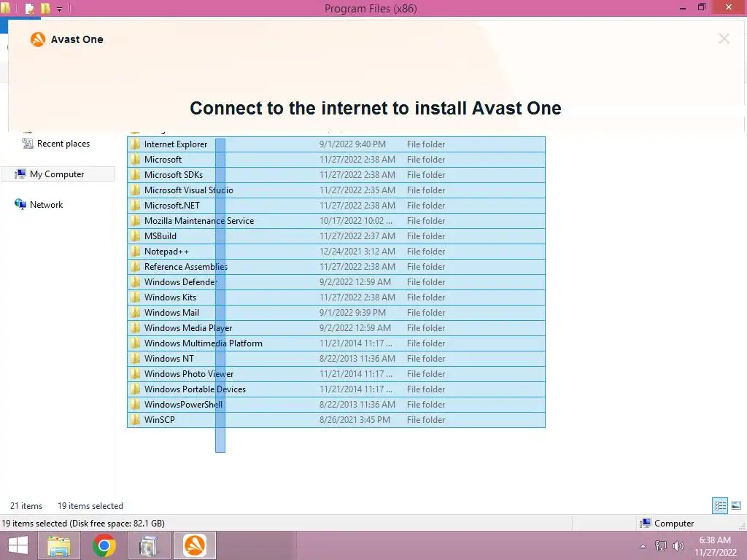Click the Windows Defender folder name
The image size is (747, 560).
coord(181,282)
